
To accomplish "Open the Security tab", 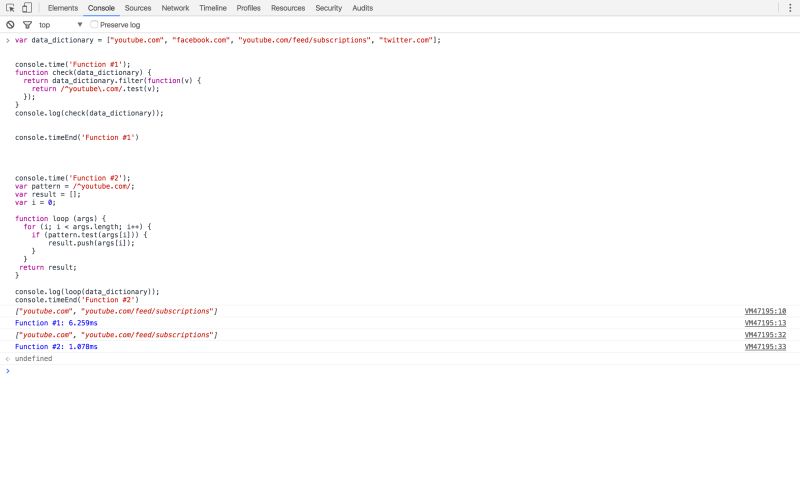I will 329,8.
